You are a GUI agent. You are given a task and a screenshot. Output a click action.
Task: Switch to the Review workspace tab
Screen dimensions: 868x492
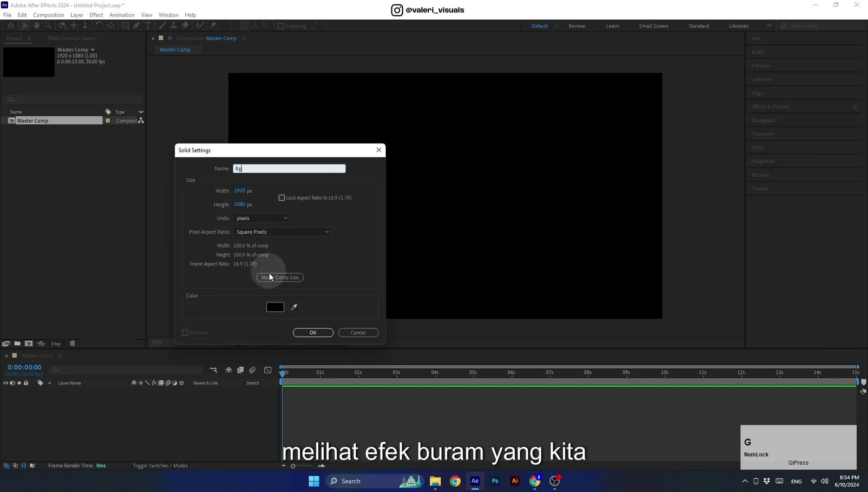coord(577,26)
